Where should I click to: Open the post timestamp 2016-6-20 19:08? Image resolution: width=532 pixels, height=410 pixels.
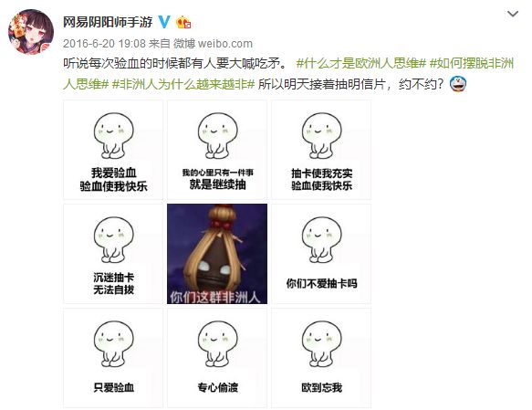[x=104, y=44]
